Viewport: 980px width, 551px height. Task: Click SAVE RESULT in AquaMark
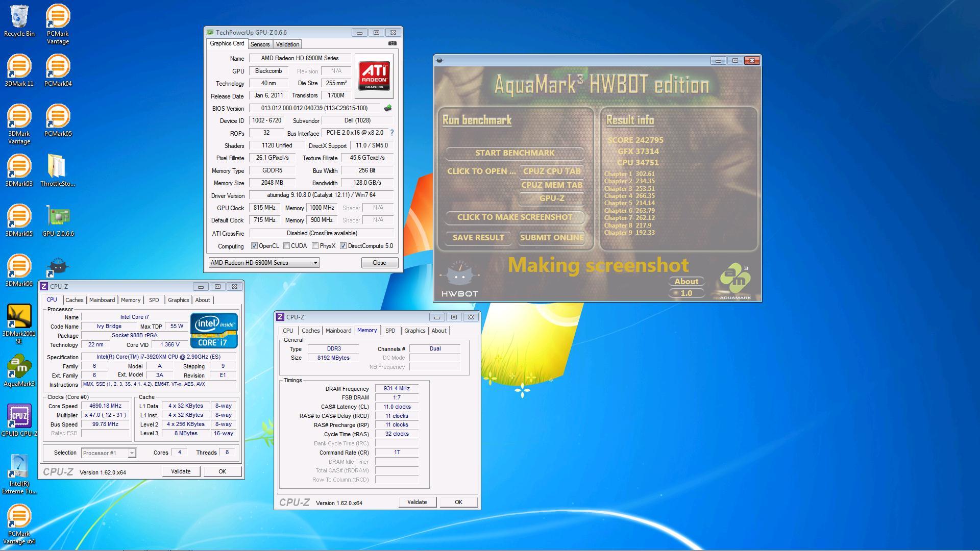click(478, 238)
